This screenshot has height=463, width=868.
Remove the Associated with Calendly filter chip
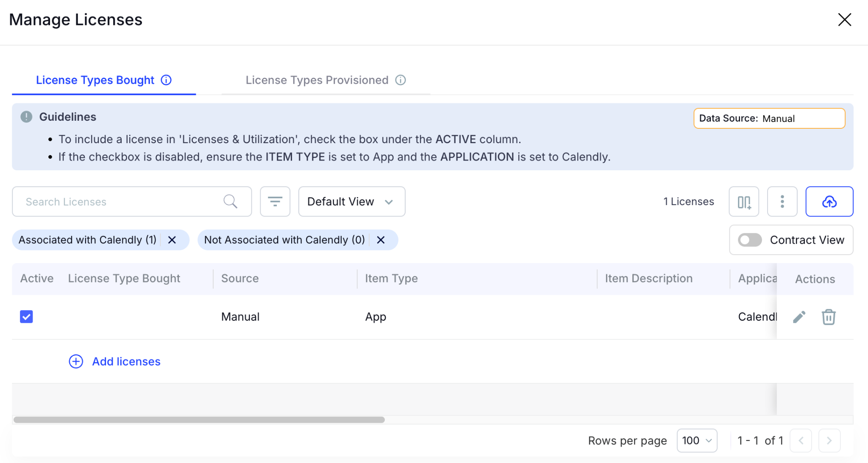pyautogui.click(x=172, y=240)
